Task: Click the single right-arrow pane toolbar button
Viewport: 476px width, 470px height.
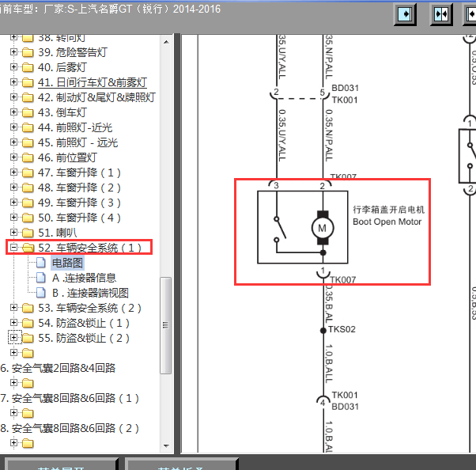Action: [x=405, y=14]
